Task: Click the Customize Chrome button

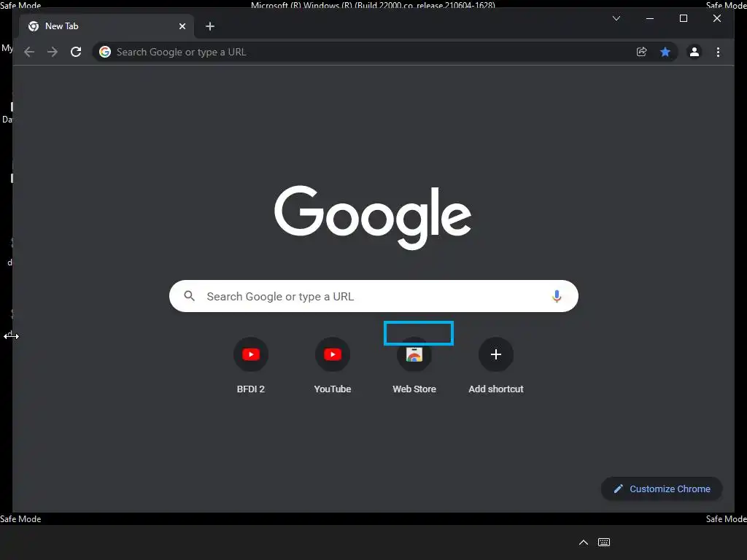Action: pyautogui.click(x=662, y=489)
